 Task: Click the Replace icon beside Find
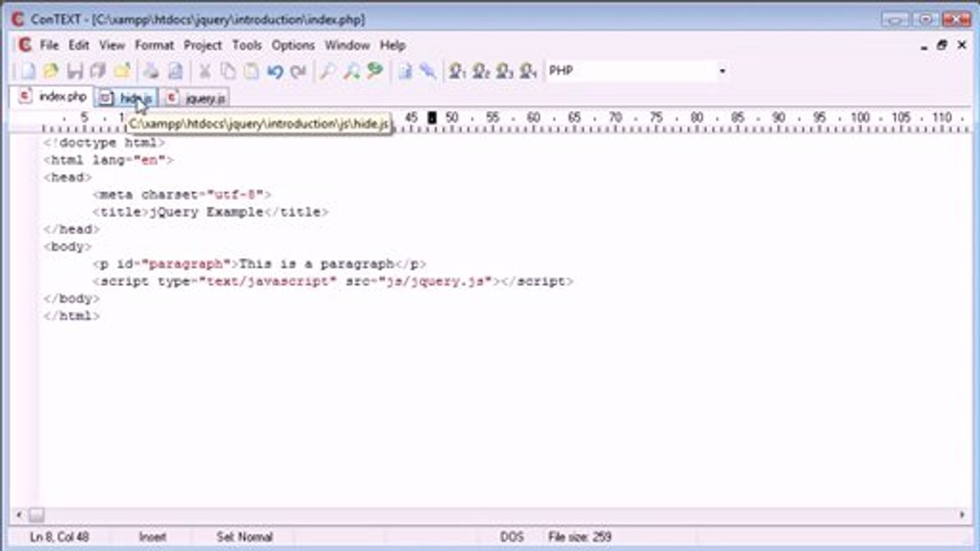point(351,71)
